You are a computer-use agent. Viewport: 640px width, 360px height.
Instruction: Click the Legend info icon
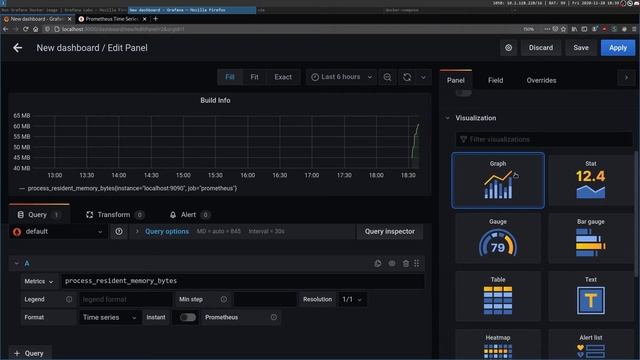[x=69, y=299]
